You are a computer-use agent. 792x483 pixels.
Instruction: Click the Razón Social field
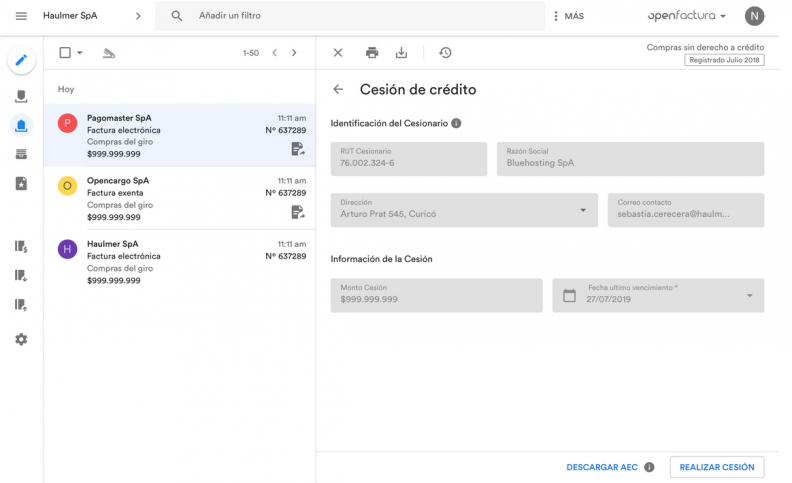point(630,159)
